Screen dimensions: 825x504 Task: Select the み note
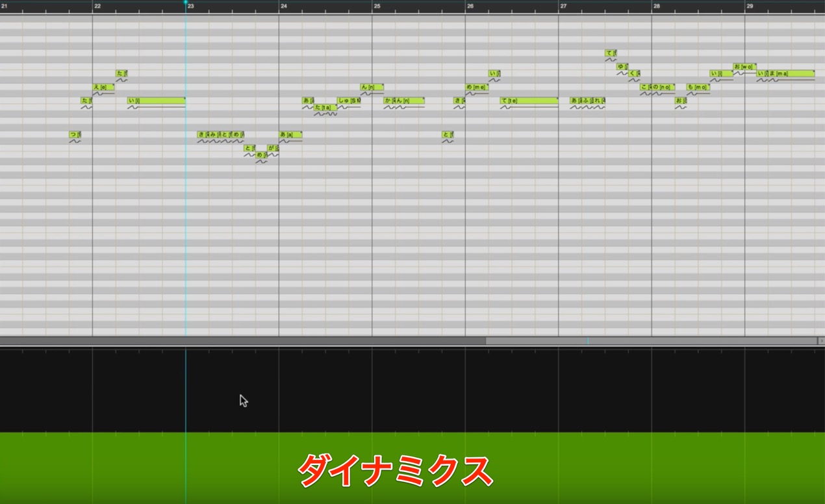(215, 135)
